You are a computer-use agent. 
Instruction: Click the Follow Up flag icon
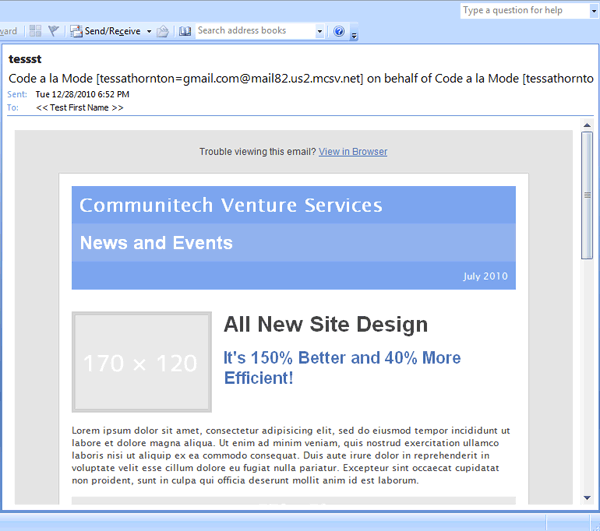(53, 31)
